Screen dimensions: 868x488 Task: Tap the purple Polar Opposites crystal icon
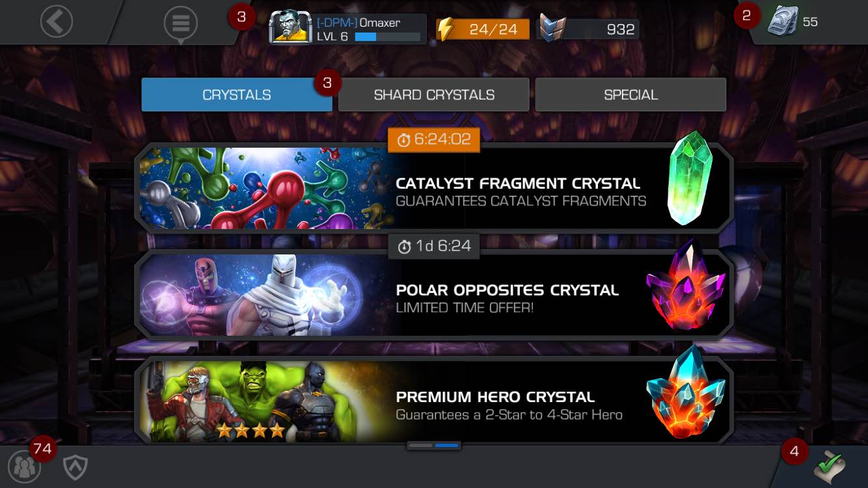pos(686,286)
